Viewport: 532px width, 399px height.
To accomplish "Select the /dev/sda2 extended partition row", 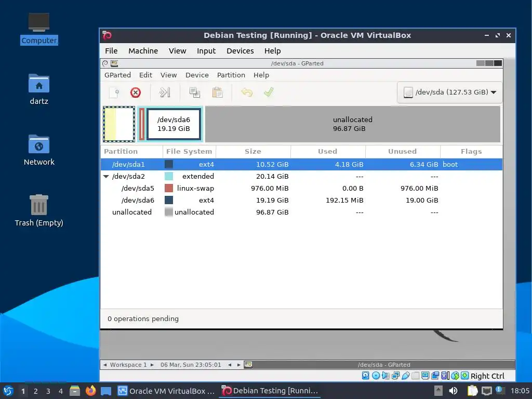I will click(301, 177).
